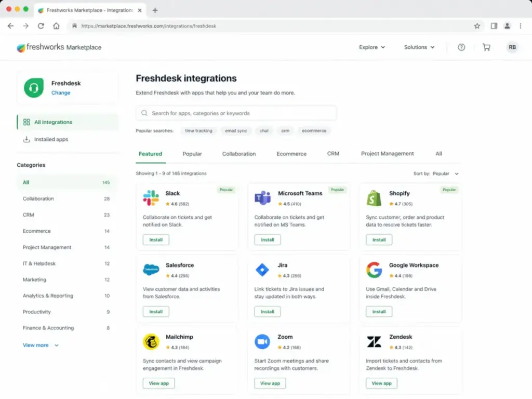
Task: Click the browser profile icon
Action: (x=507, y=26)
